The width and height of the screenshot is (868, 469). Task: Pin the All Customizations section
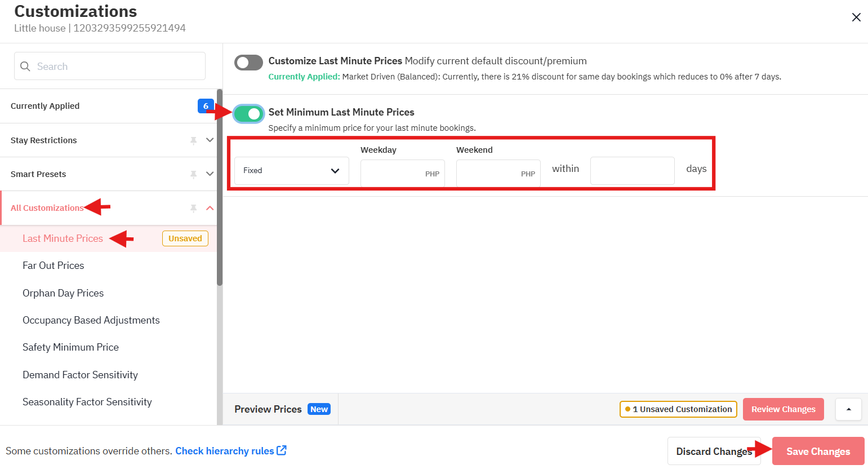(194, 208)
